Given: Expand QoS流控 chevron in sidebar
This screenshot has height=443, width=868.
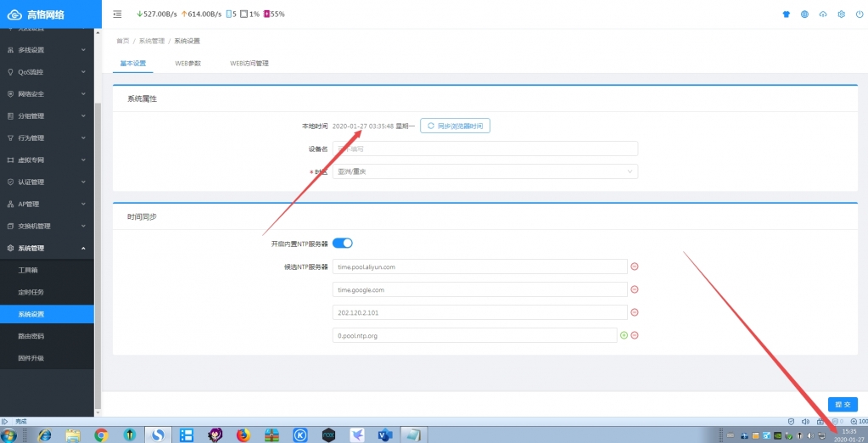Looking at the screenshot, I should (83, 72).
